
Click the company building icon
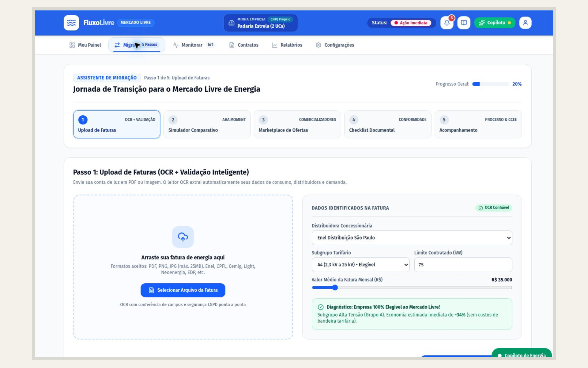click(x=232, y=23)
